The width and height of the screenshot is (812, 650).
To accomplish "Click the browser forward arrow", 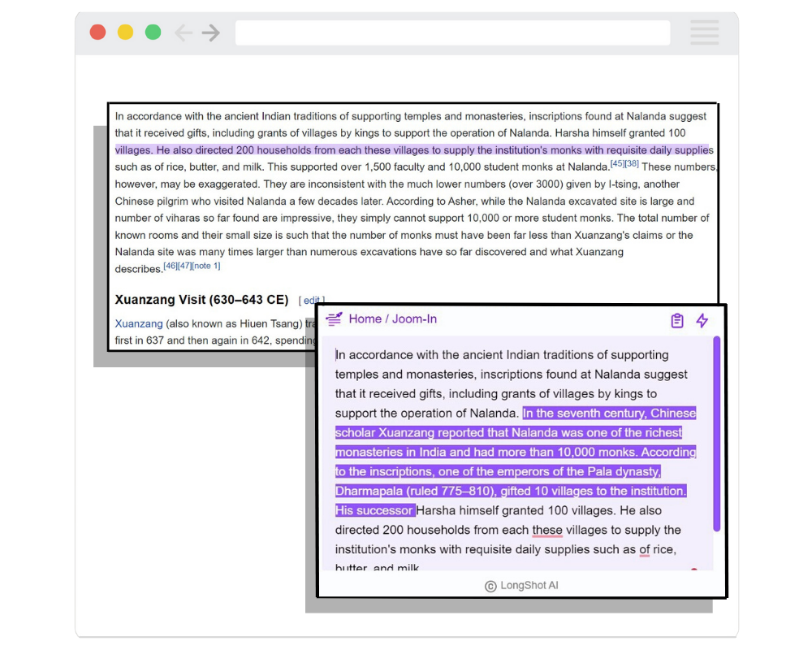I will point(211,32).
